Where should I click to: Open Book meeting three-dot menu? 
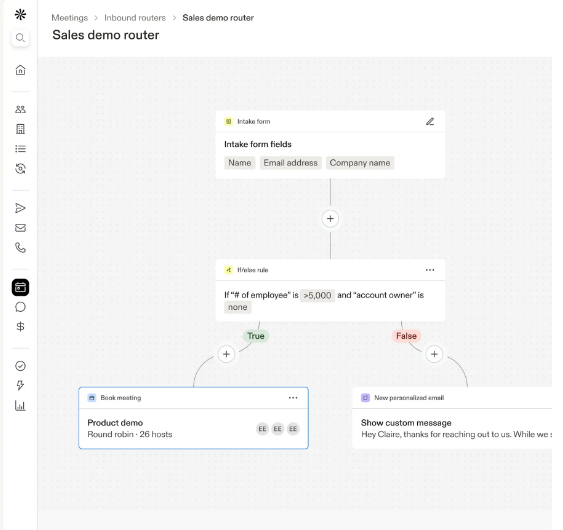pyautogui.click(x=293, y=398)
